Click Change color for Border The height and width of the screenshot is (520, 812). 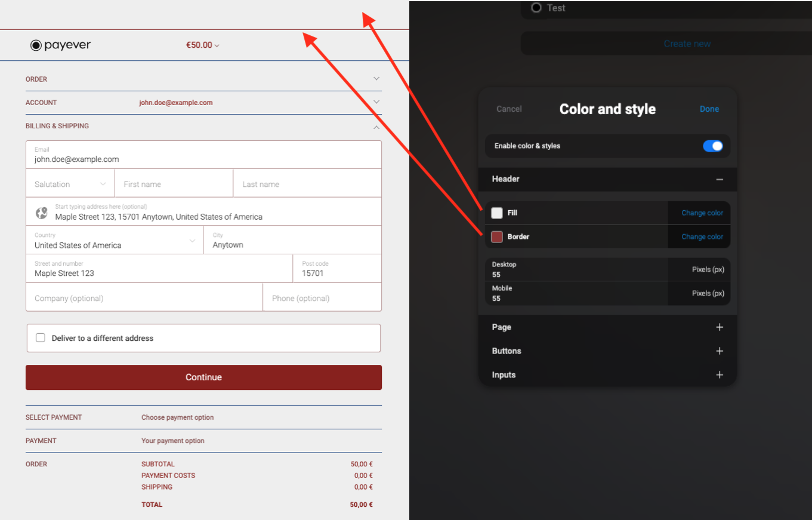tap(702, 237)
